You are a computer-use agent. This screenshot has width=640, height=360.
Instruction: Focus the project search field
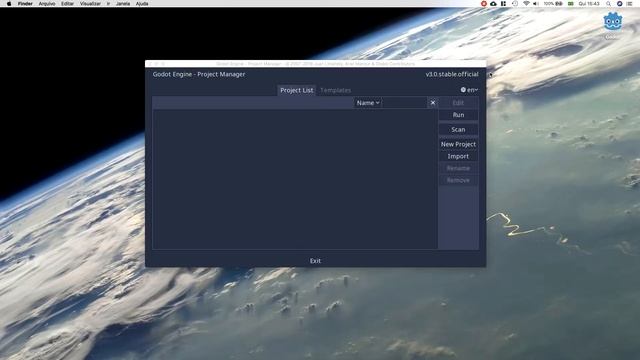coord(404,103)
